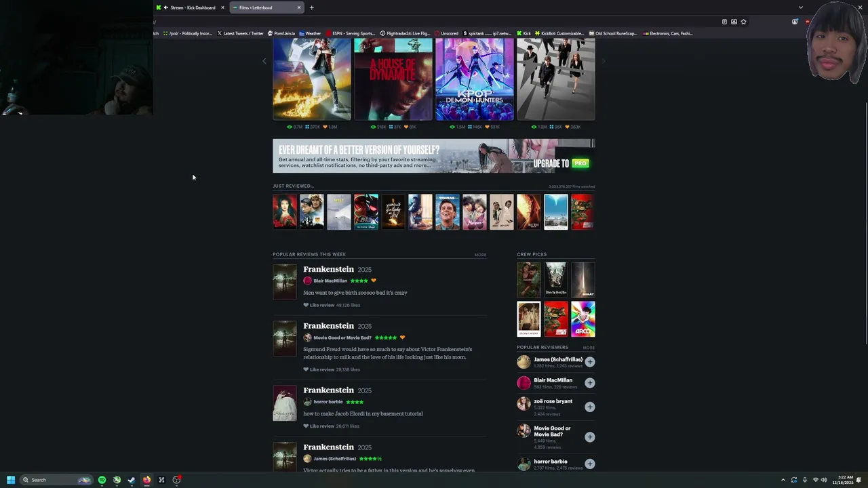Click plus icon beside Movie Good or Movie Bad?

[x=590, y=437]
